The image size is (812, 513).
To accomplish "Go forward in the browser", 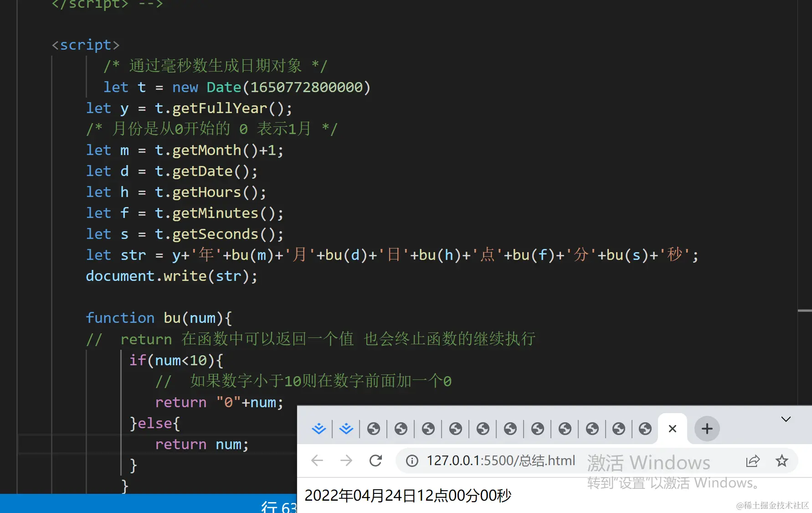I will point(346,461).
